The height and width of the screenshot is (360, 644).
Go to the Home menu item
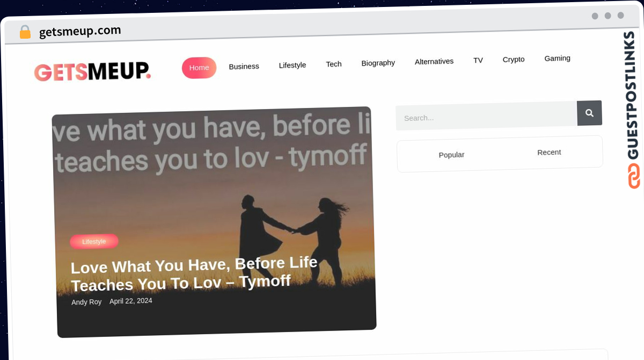point(199,68)
